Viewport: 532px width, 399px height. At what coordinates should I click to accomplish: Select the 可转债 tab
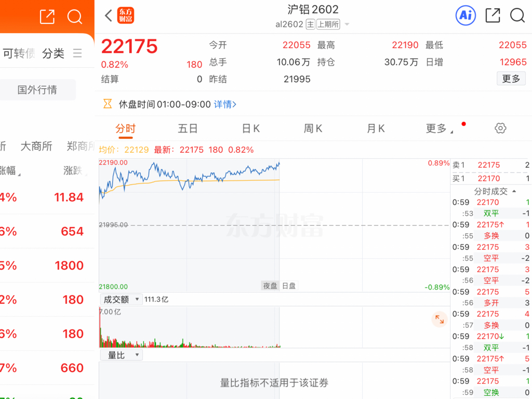(18, 54)
